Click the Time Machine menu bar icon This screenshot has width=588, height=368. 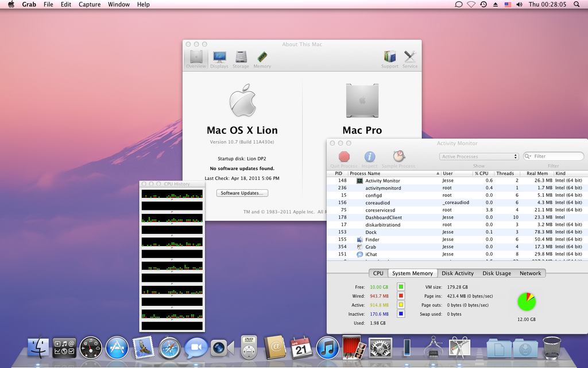[483, 5]
